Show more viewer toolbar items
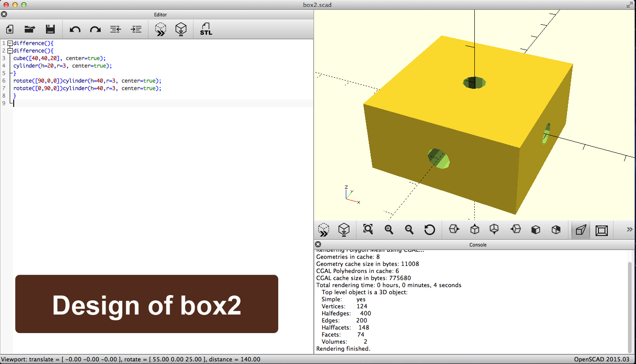The width and height of the screenshot is (636, 364). [x=630, y=229]
